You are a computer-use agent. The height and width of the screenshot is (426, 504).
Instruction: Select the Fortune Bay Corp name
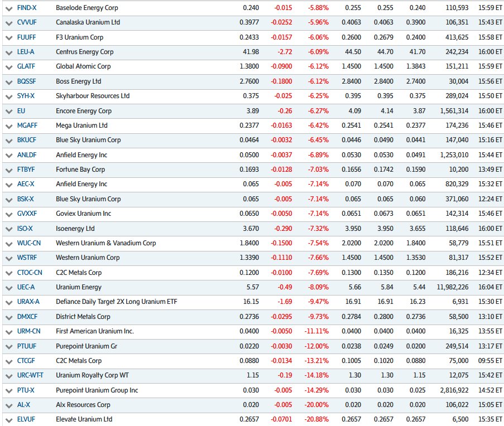click(x=80, y=169)
